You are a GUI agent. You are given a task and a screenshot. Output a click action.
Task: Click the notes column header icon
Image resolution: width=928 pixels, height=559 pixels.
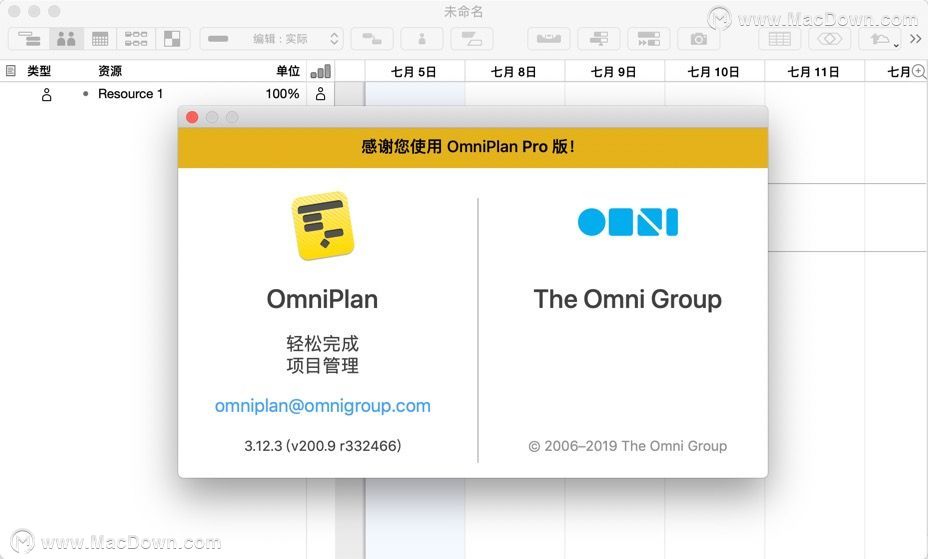[x=11, y=71]
